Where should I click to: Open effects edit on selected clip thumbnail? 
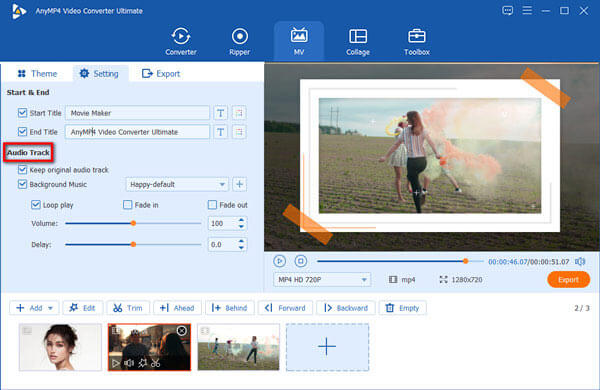(x=142, y=363)
